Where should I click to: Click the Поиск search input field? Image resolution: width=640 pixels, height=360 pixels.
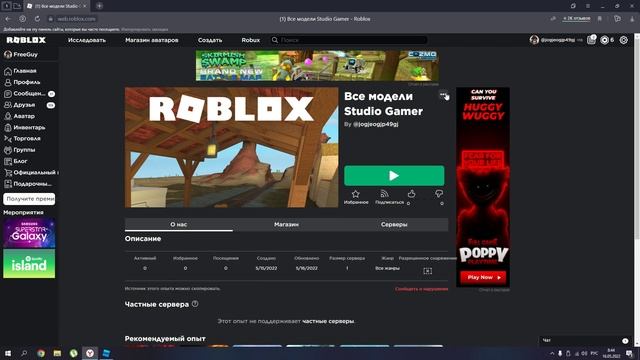(x=353, y=40)
